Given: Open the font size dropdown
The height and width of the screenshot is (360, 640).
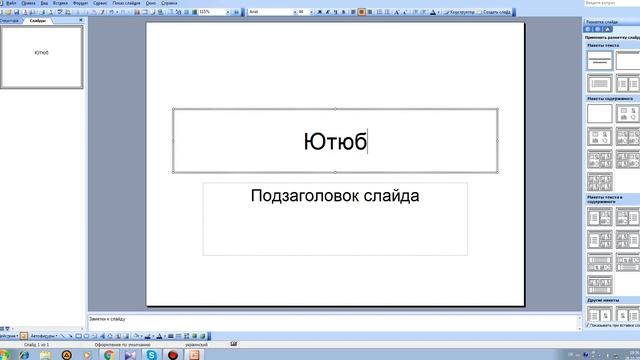Looking at the screenshot, I should pos(311,12).
